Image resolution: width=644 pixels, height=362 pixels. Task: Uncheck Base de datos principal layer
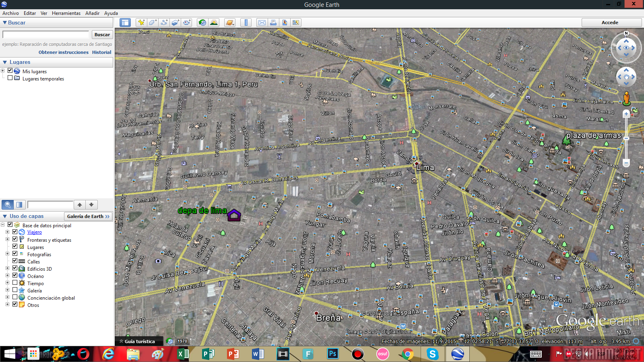(x=10, y=225)
